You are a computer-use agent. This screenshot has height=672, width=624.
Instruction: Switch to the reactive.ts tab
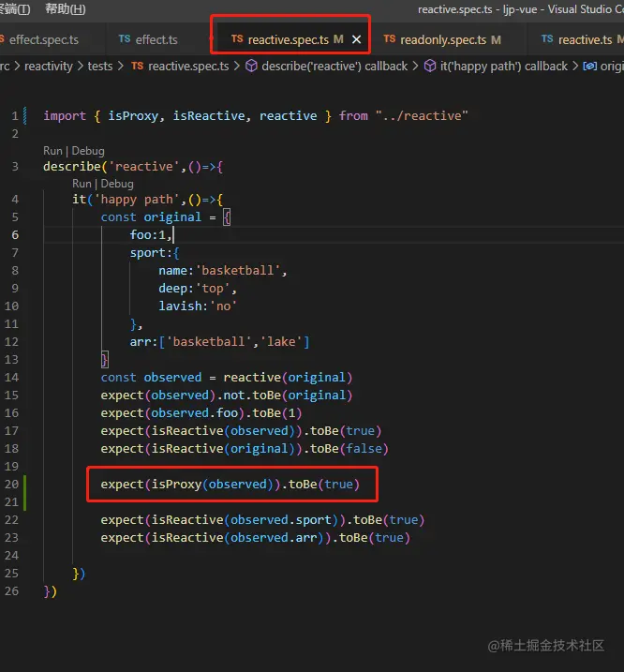point(585,40)
